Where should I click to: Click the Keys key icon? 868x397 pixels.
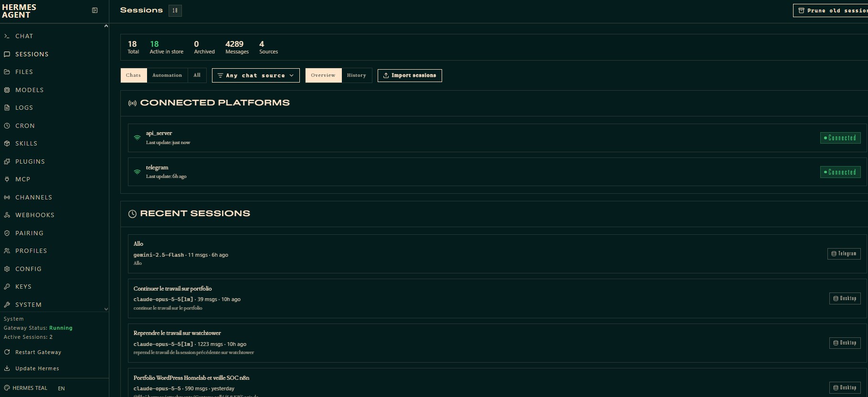tap(7, 287)
